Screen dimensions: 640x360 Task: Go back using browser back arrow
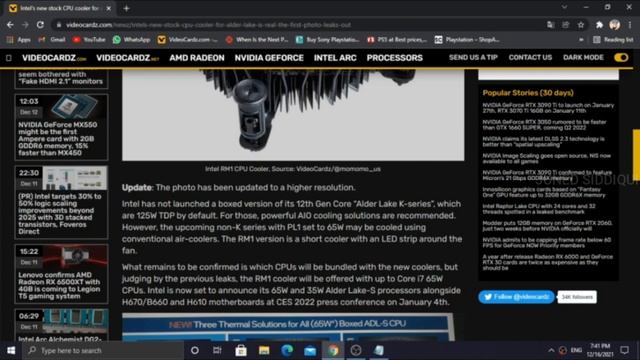pyautogui.click(x=10, y=25)
